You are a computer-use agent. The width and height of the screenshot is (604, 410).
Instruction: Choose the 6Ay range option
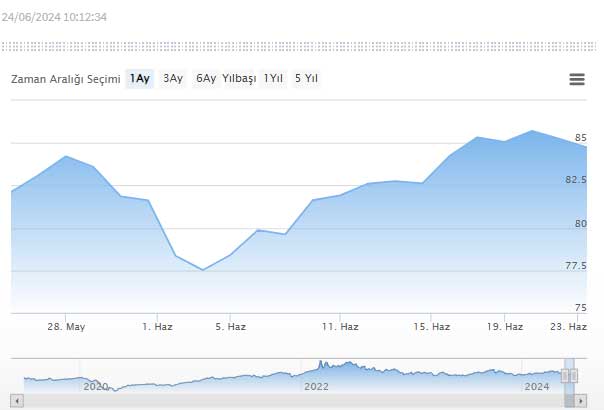206,79
